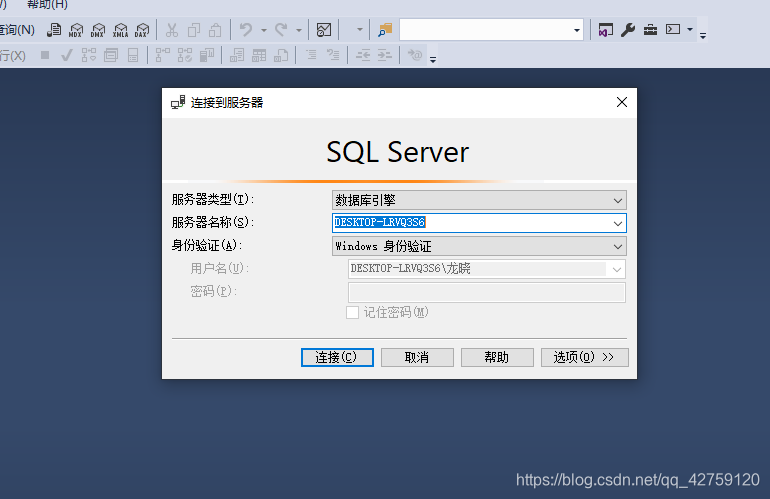This screenshot has width=770, height=499.
Task: Toggle the 记住密码 checkbox
Action: click(x=352, y=312)
